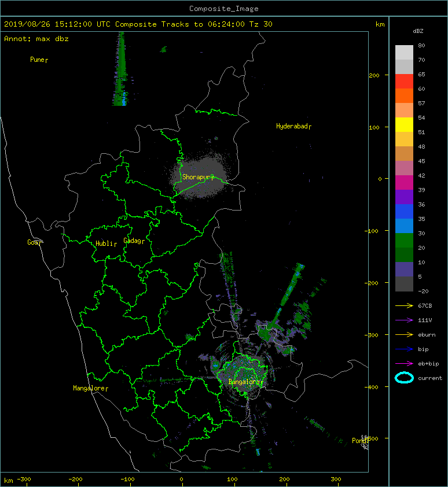Click the blue bip arrow legend icon
The width and height of the screenshot is (448, 487).
[x=404, y=349]
